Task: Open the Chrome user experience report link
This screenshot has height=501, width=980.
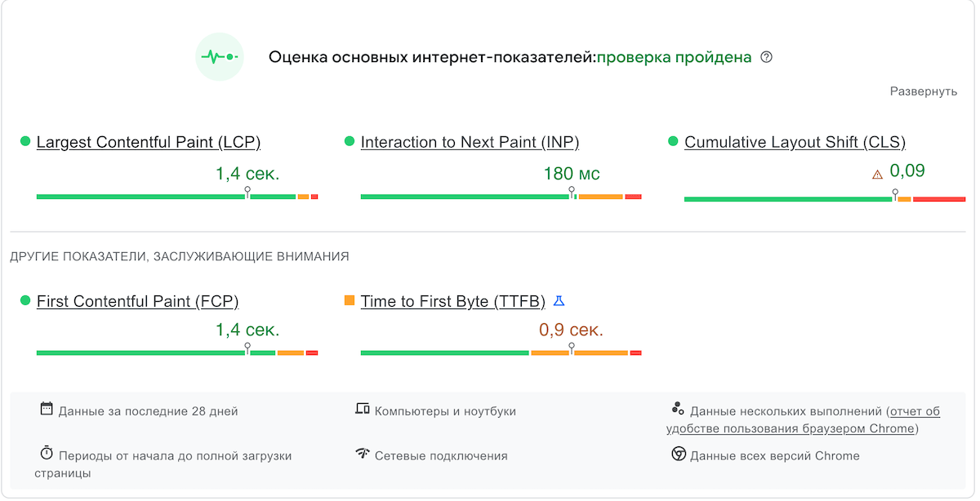Action: 791,428
